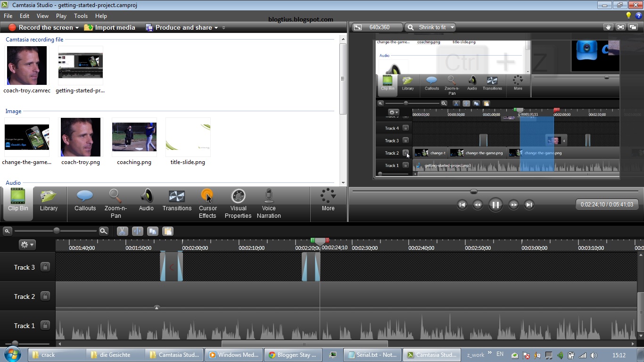
Task: Click the timeline zoom slider handle
Action: [57, 231]
